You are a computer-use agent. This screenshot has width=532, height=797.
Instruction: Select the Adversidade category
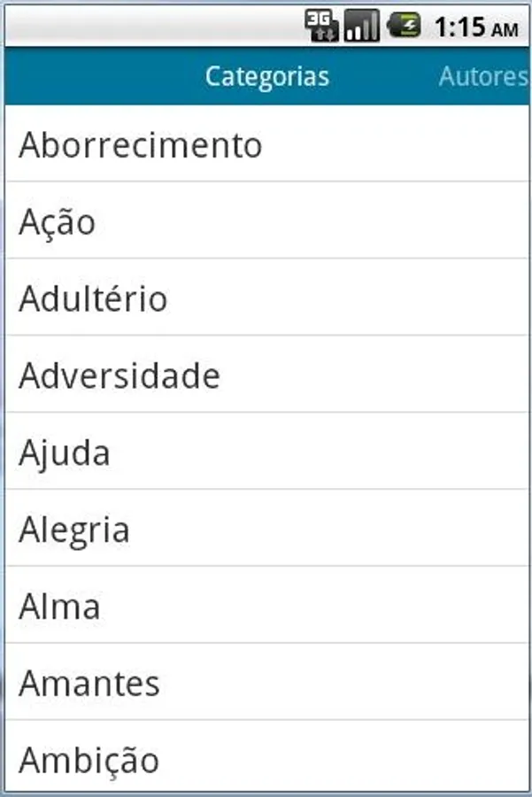pyautogui.click(x=266, y=374)
